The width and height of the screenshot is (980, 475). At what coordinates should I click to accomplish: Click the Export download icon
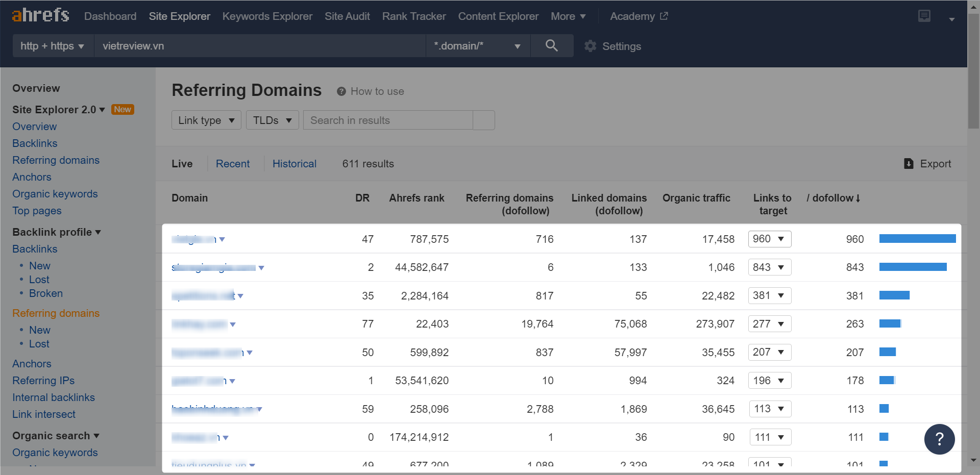point(909,163)
